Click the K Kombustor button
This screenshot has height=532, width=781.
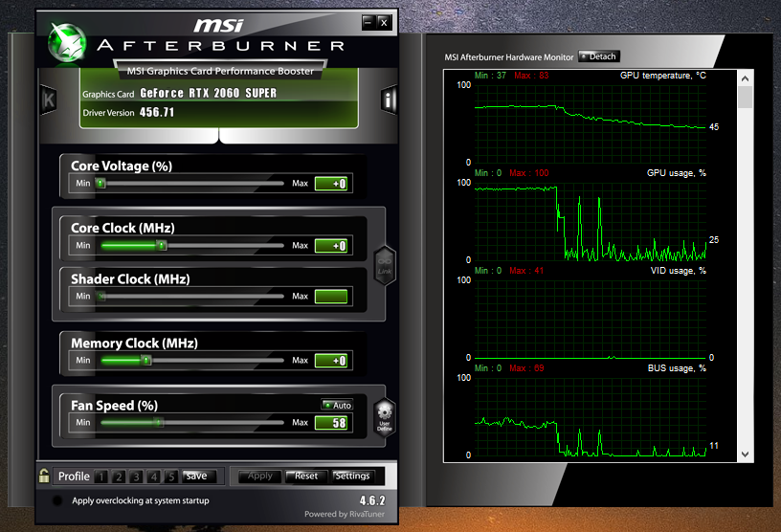48,100
